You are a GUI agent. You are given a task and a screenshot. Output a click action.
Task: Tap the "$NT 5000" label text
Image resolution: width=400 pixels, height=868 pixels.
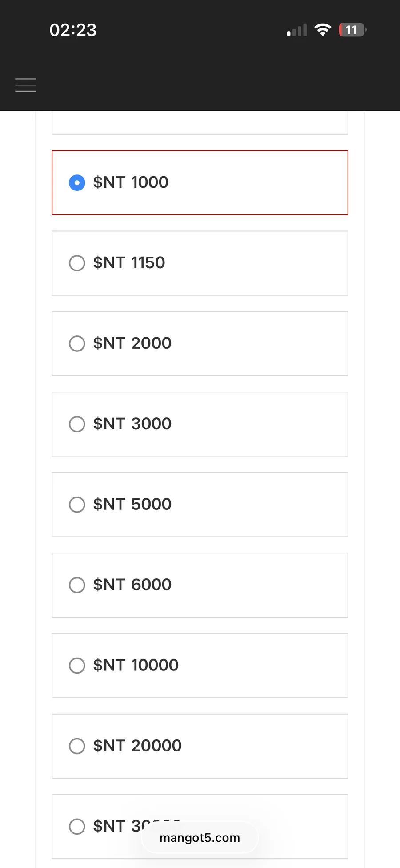[x=132, y=505]
